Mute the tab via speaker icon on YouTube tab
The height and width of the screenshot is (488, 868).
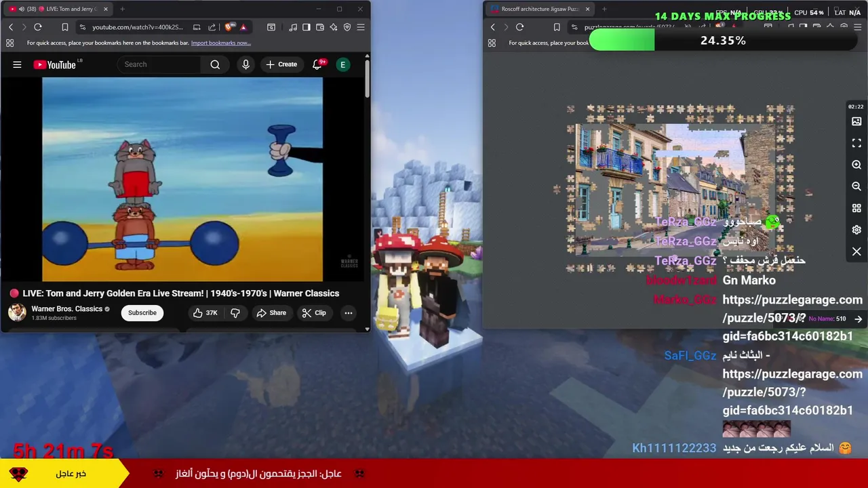22,9
